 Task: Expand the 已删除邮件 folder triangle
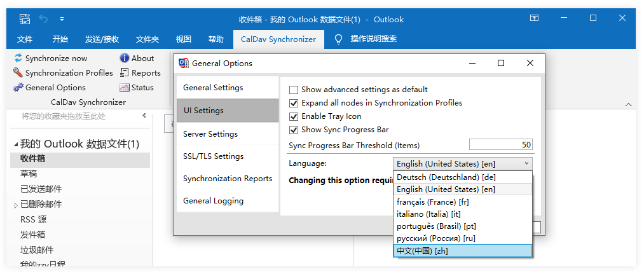[x=17, y=205]
